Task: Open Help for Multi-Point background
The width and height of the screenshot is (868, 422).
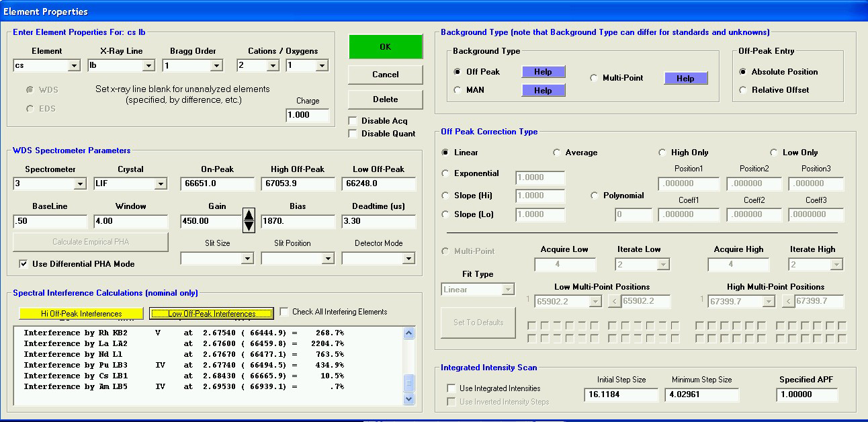Action: pyautogui.click(x=685, y=79)
